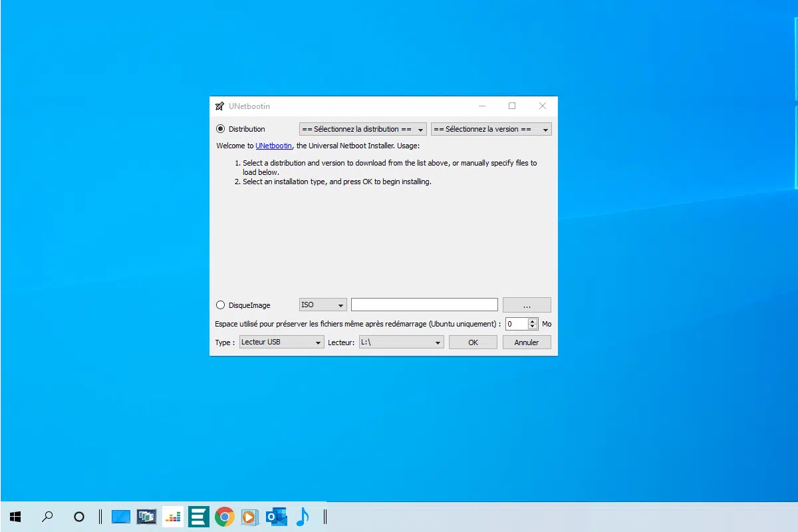The width and height of the screenshot is (798, 532).
Task: Open the blue music note app
Action: (x=302, y=517)
